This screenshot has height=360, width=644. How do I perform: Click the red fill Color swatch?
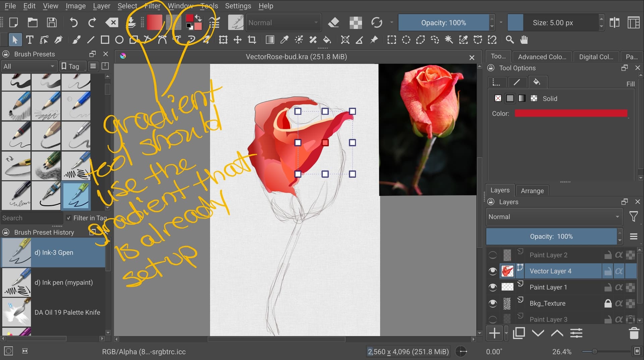click(571, 113)
